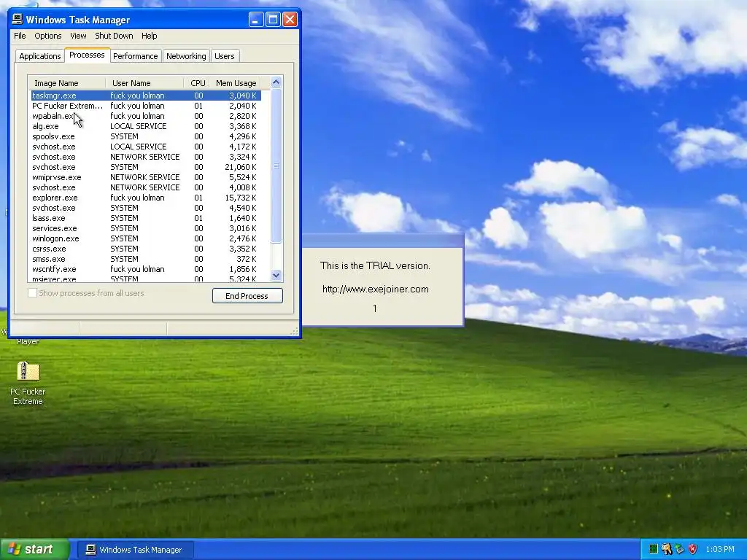Open the Shut Down menu
This screenshot has width=747, height=560.
point(114,36)
